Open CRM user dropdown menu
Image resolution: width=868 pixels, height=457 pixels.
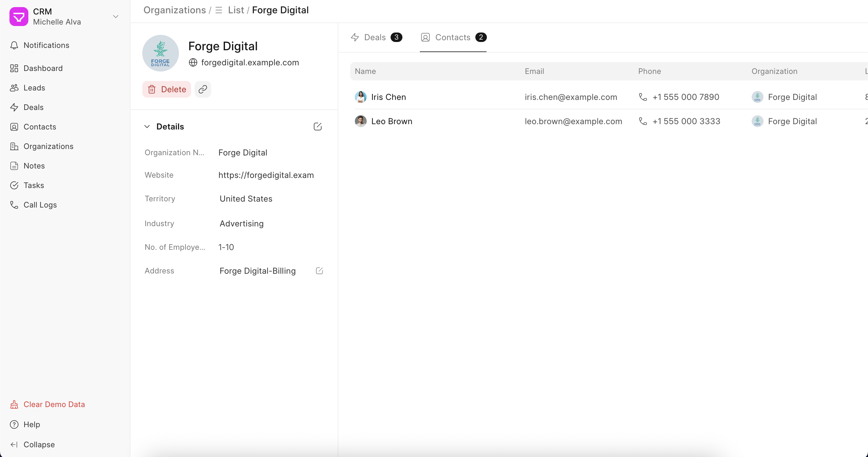(115, 17)
